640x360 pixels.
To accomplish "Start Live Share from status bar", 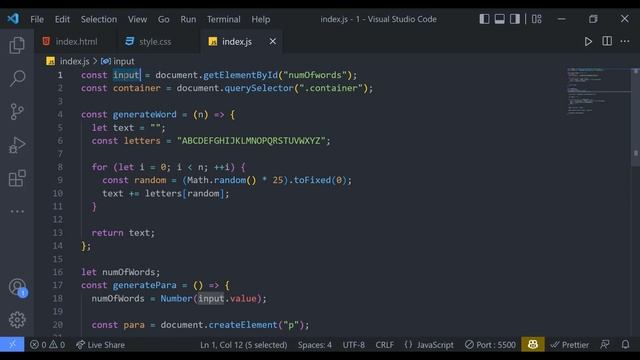I will click(x=100, y=344).
